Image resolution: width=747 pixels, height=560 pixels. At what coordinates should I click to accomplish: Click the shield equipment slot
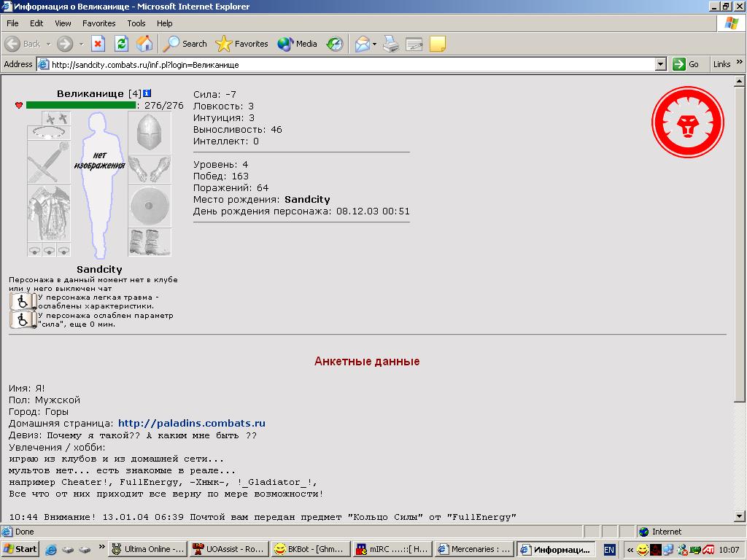pos(150,206)
